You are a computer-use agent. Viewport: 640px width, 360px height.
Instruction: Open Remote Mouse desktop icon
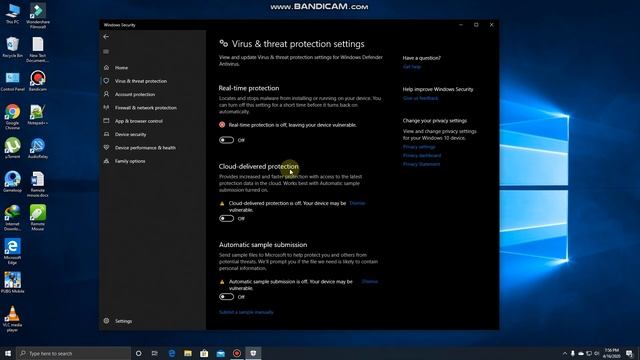tap(38, 218)
